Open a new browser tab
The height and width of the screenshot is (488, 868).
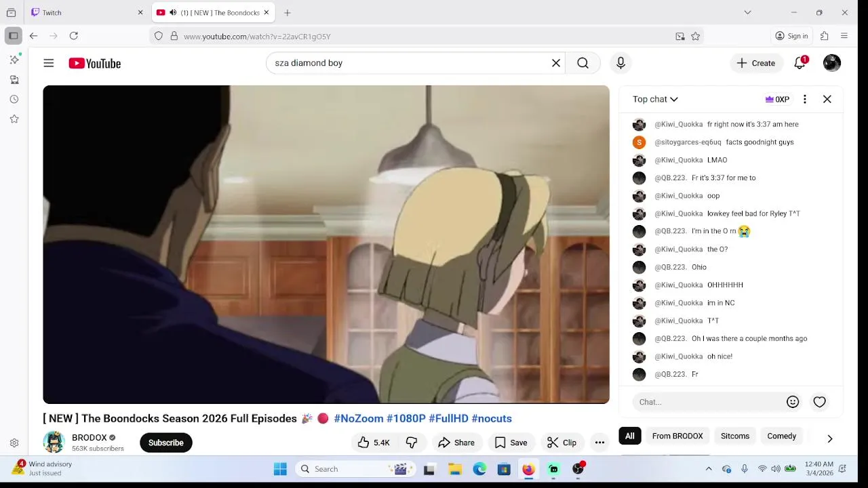click(288, 12)
